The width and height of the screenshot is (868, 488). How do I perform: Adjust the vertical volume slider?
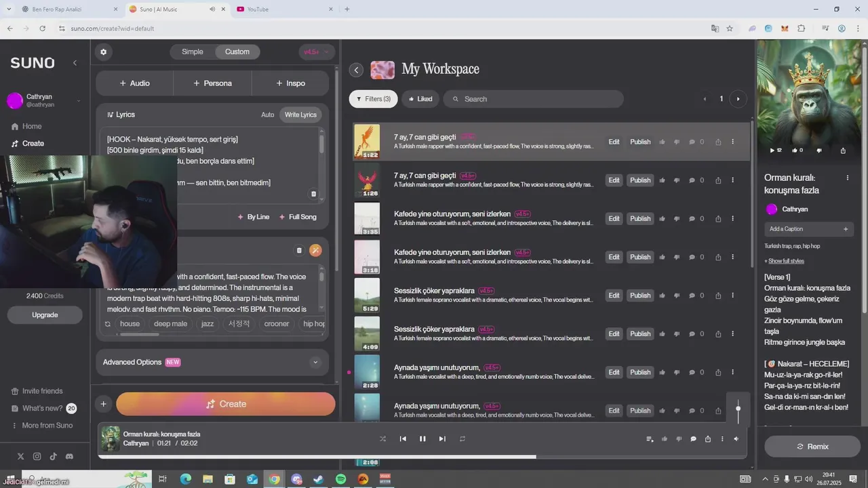click(738, 408)
